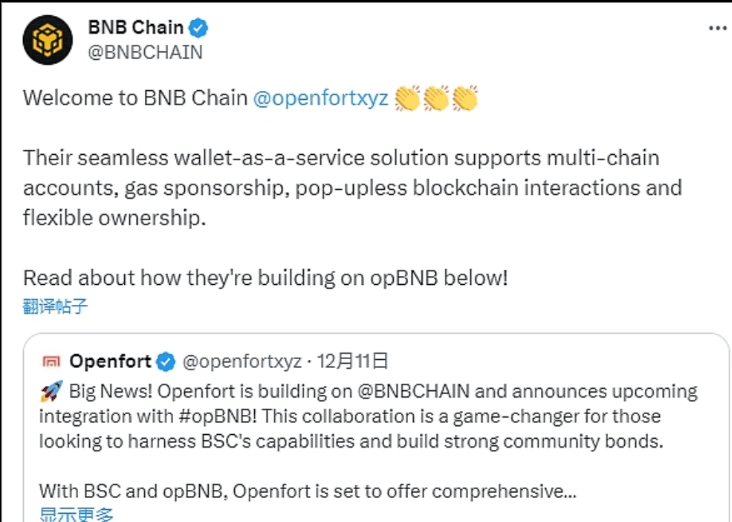Click BNB Chain's blue verified badge
This screenshot has width=732, height=522.
[x=202, y=28]
